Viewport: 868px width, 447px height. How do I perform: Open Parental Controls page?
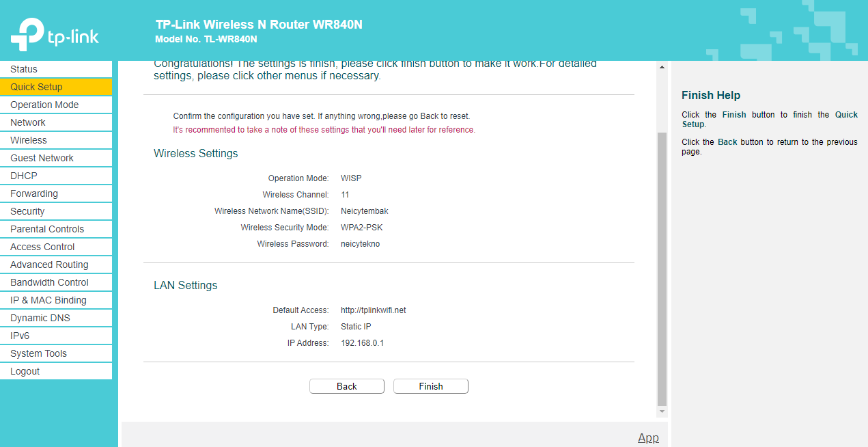56,229
